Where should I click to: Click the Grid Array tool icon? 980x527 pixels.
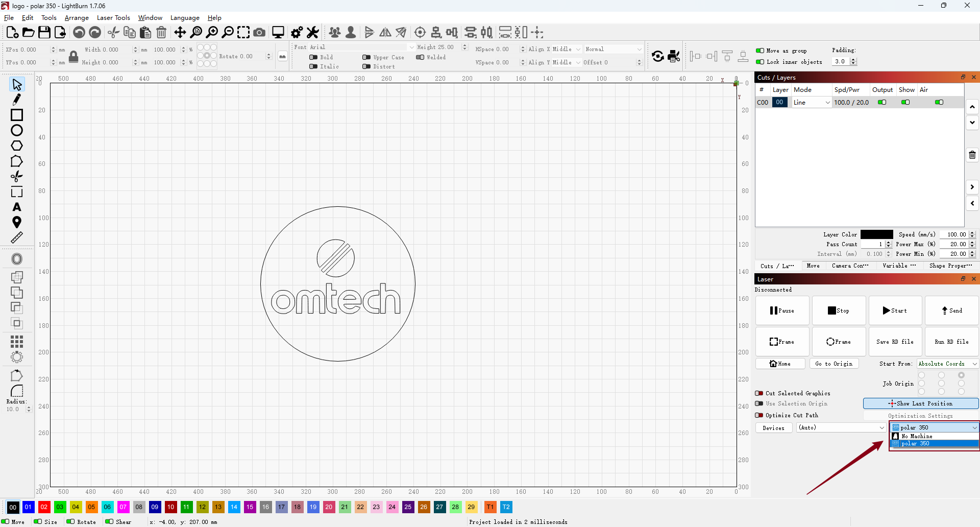pyautogui.click(x=17, y=341)
